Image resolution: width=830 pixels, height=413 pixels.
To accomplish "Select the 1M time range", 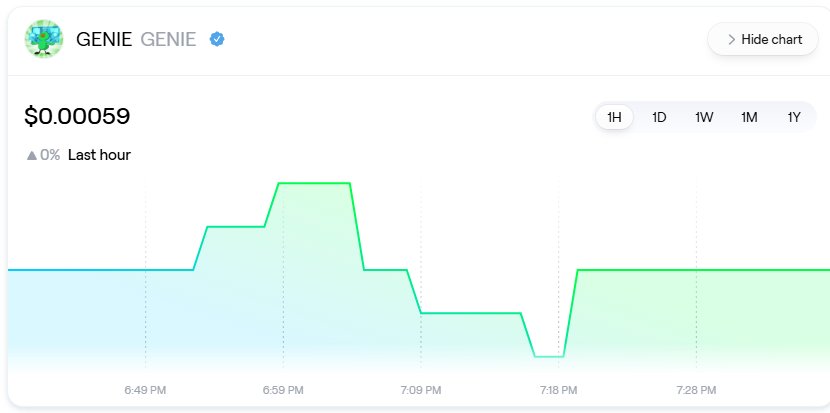I will pos(749,117).
